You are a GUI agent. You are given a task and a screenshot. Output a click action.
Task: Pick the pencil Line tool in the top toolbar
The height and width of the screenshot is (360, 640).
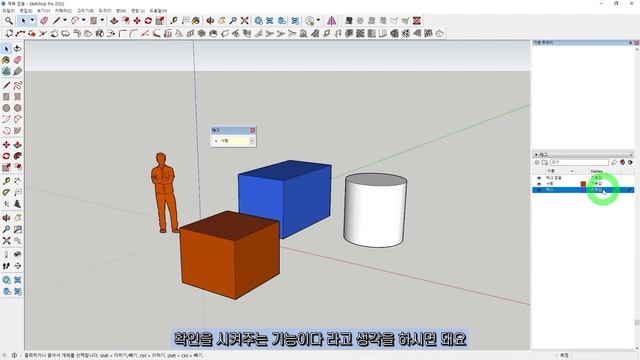[x=56, y=20]
